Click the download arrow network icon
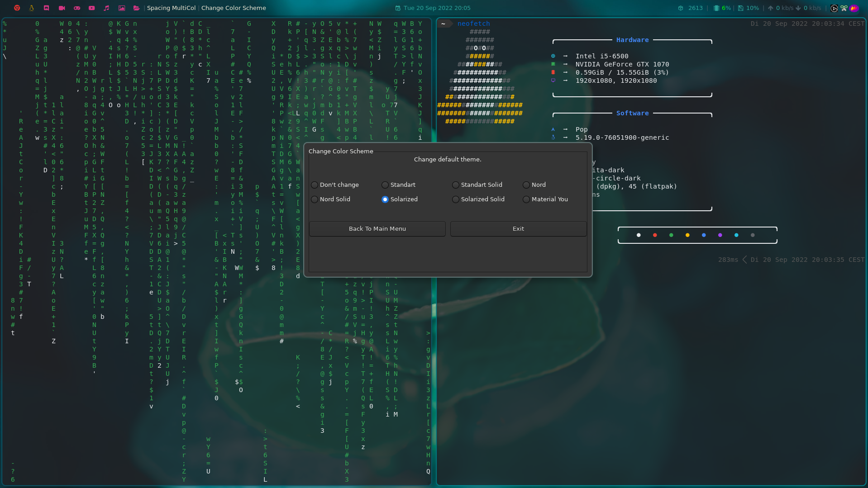The height and width of the screenshot is (488, 868). (x=798, y=8)
